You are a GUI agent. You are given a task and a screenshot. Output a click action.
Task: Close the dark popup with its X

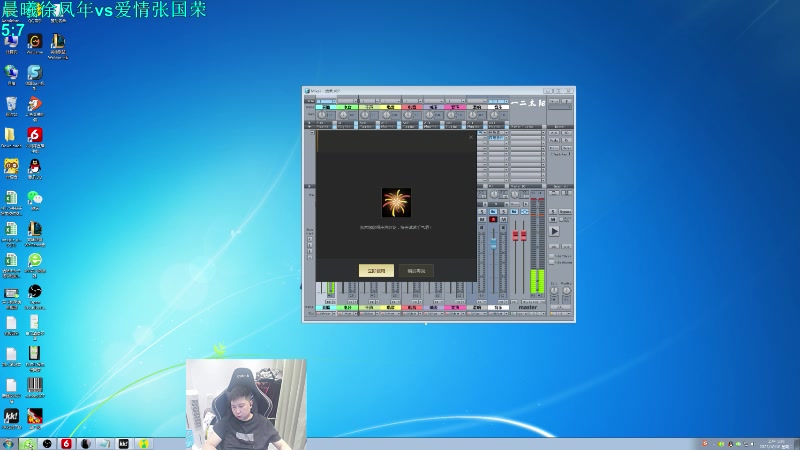[x=471, y=137]
